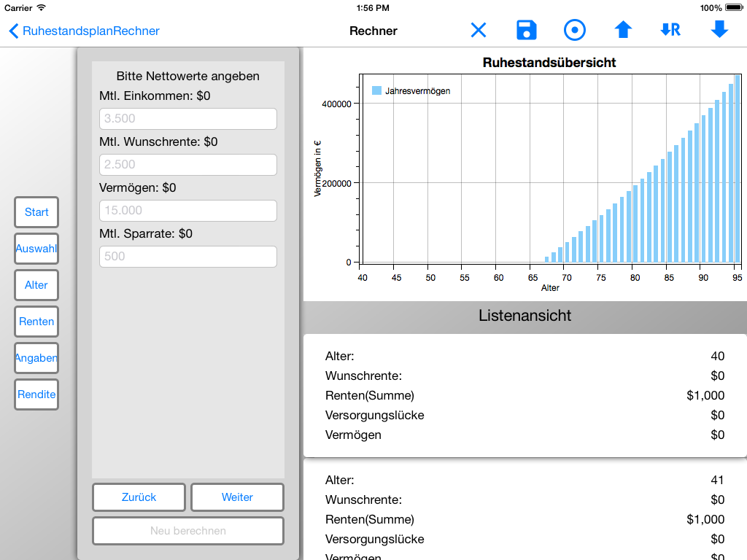Tap the Ruhestandsübersicht chart title
This screenshot has width=747, height=560.
click(549, 63)
